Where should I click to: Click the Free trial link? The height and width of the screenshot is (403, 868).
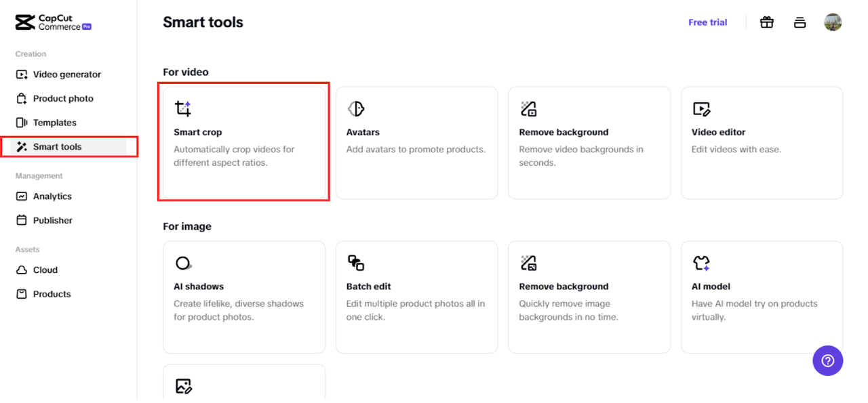pyautogui.click(x=707, y=22)
